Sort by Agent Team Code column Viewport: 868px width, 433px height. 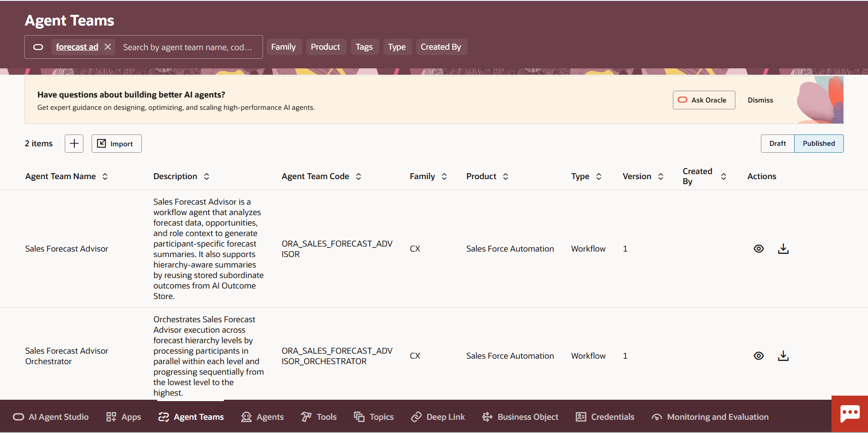[359, 176]
